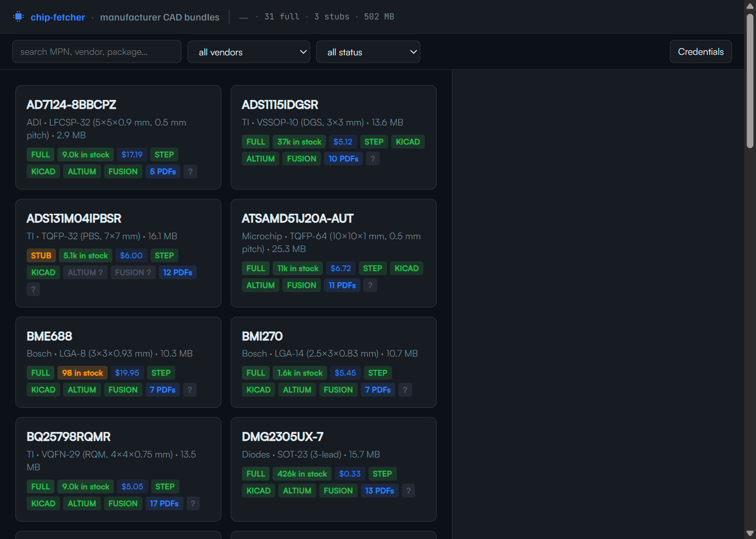This screenshot has width=756, height=539.
Task: Click the 1.6k in stock badge on BMI270
Action: pos(300,373)
